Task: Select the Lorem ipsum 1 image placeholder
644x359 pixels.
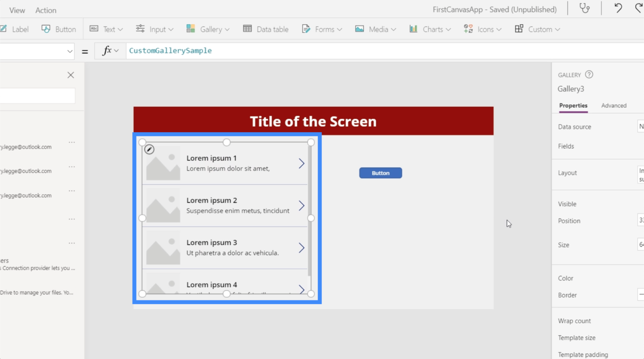Action: 163,163
